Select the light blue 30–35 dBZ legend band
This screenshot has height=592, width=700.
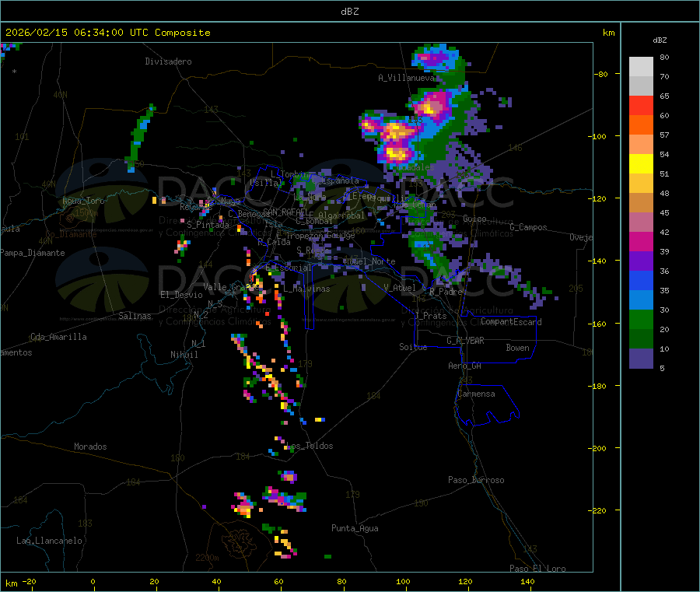pos(641,300)
